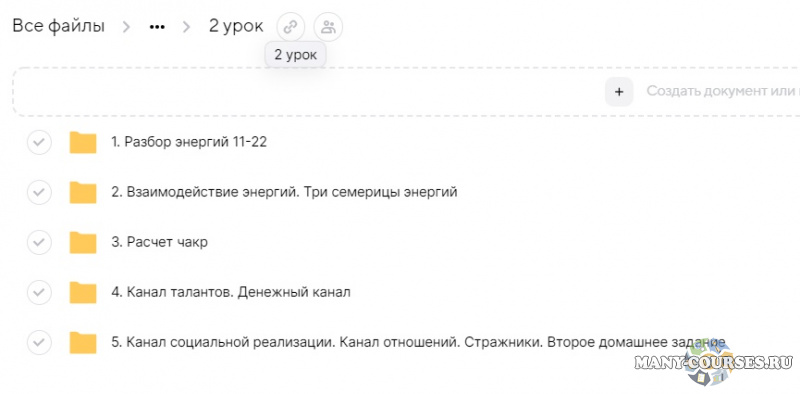
Task: Open the shared access people icon
Action: coord(329,27)
